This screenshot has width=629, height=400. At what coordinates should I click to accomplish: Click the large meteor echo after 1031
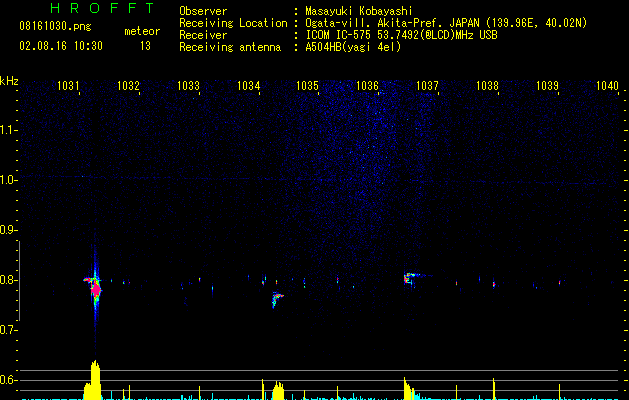point(95,288)
